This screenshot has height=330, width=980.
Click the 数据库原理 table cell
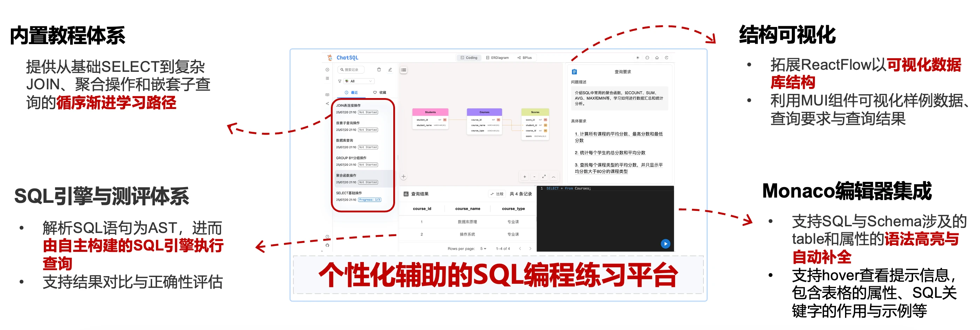tap(467, 222)
